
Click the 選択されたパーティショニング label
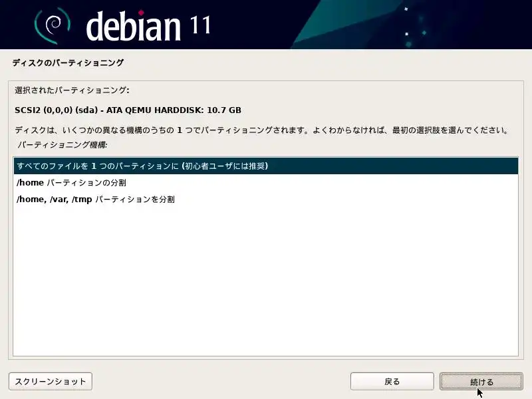point(72,90)
